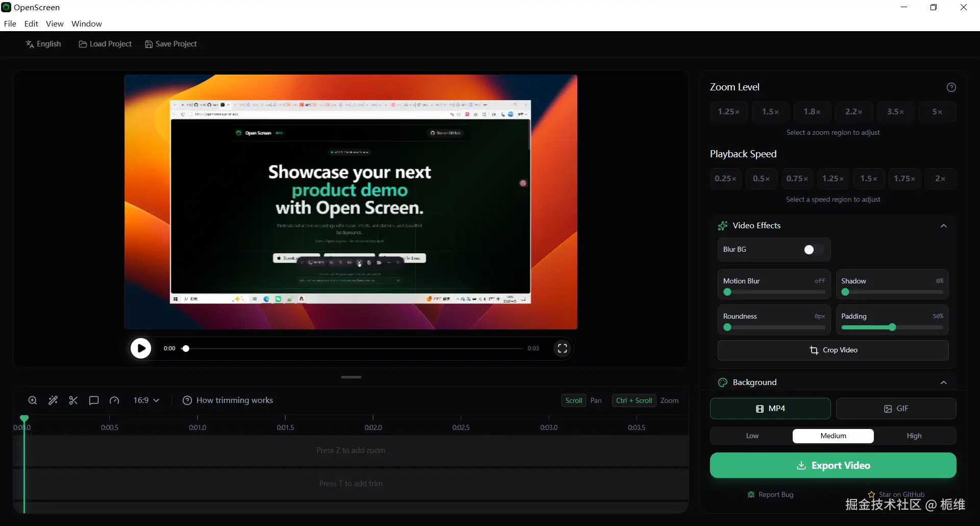Open the Zoom Level help icon
This screenshot has width=980, height=526.
point(951,87)
